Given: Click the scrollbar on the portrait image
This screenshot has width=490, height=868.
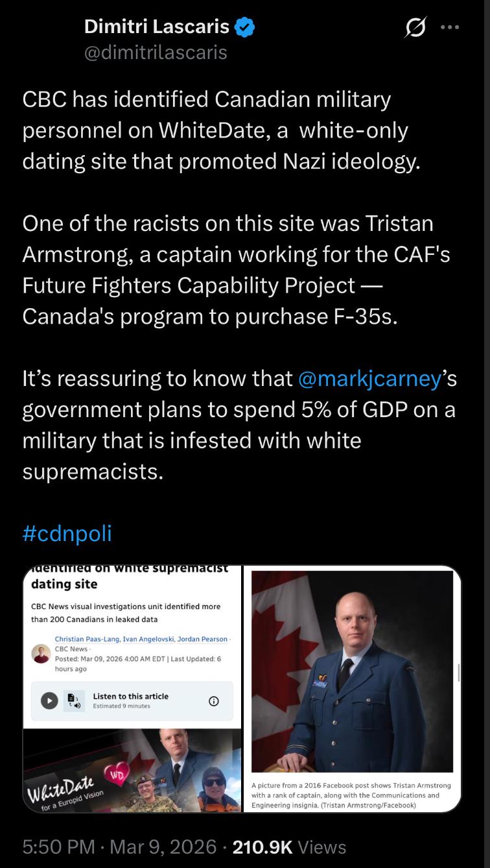Looking at the screenshot, I should [459, 673].
